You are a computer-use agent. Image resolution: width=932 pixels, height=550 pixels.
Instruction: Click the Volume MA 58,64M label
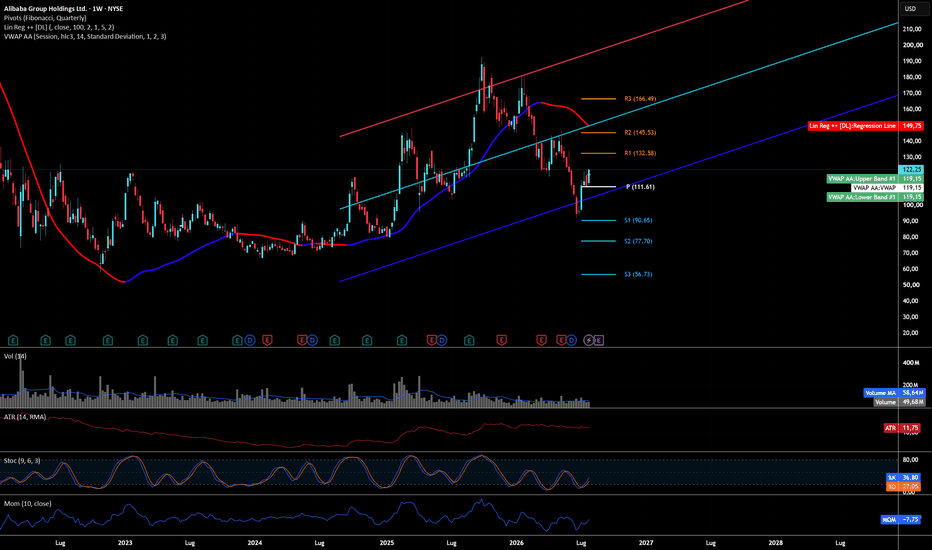tap(894, 393)
